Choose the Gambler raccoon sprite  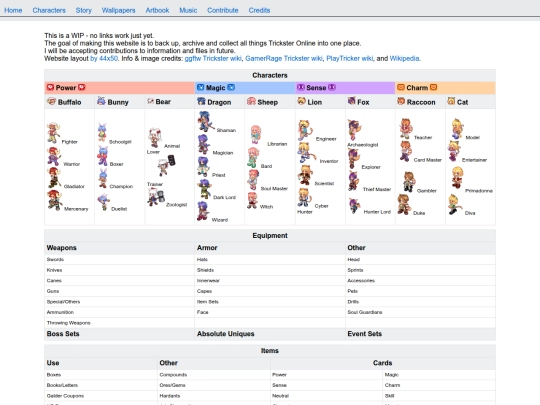(409, 182)
